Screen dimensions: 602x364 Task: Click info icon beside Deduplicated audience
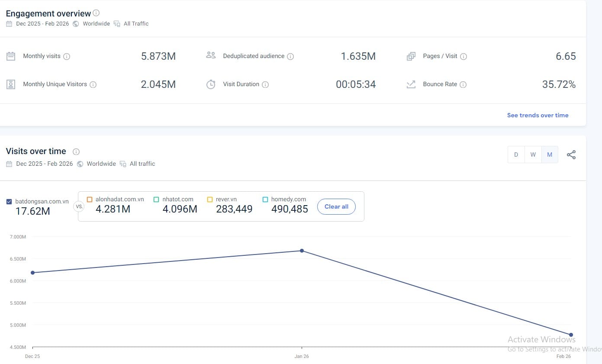(290, 56)
